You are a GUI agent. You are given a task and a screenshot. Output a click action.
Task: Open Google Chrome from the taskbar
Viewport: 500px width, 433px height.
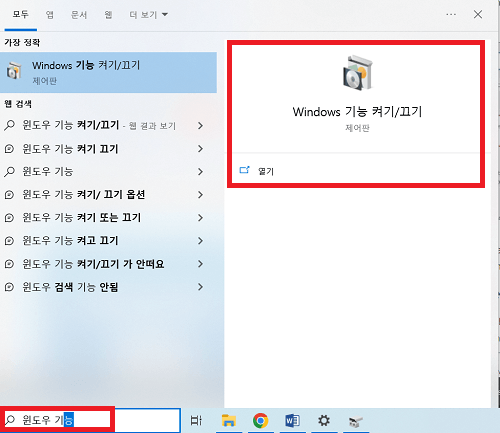(x=261, y=420)
